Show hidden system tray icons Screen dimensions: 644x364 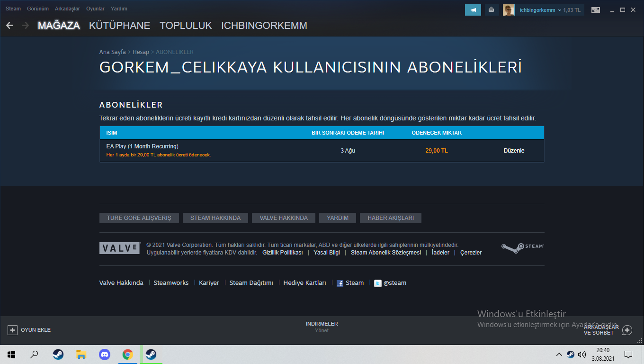click(559, 354)
